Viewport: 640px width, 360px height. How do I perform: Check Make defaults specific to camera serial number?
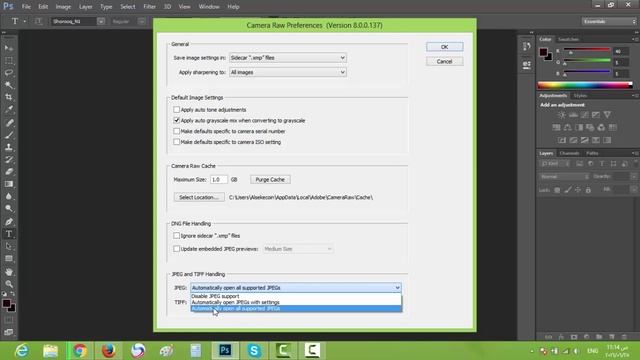point(176,131)
